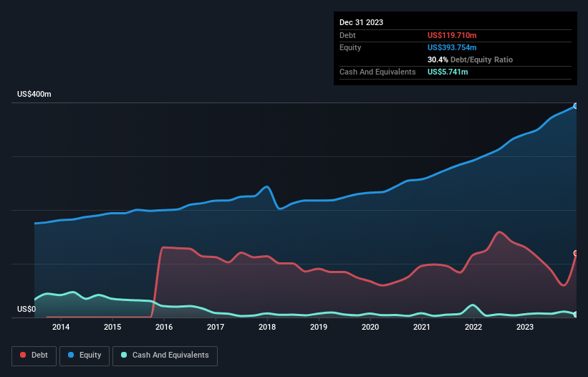Click the US$393.754m equity value
The width and height of the screenshot is (588, 377).
pyautogui.click(x=452, y=47)
